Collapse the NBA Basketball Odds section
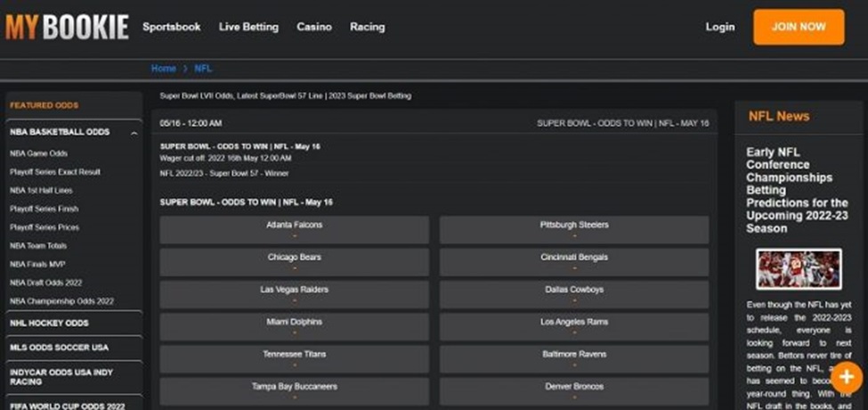This screenshot has width=868, height=410. tap(134, 133)
